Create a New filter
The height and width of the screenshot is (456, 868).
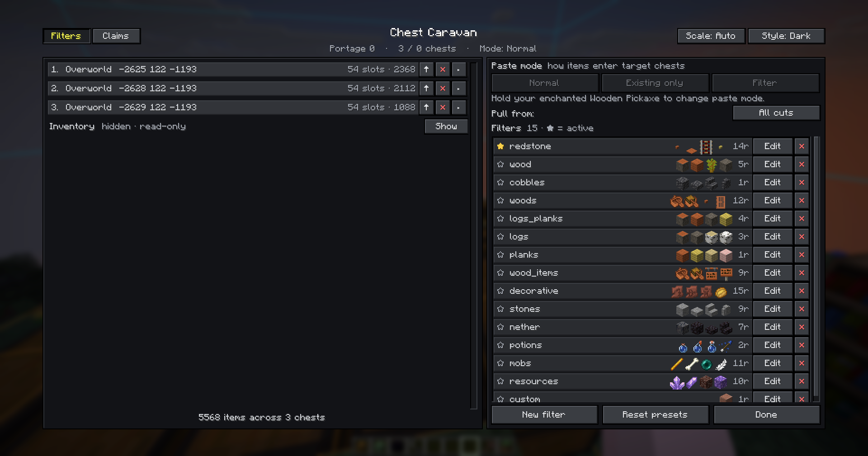(544, 414)
